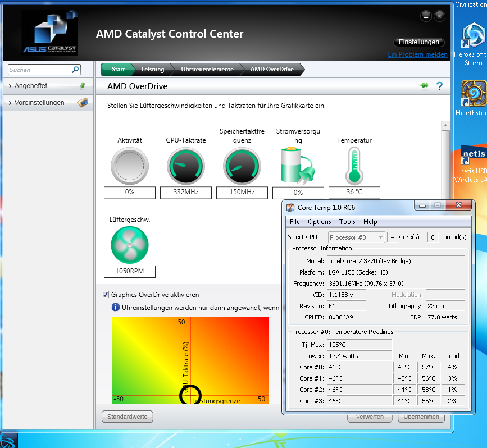This screenshot has height=448, width=487.
Task: Click the Temperatur thermometer icon
Action: [x=354, y=166]
